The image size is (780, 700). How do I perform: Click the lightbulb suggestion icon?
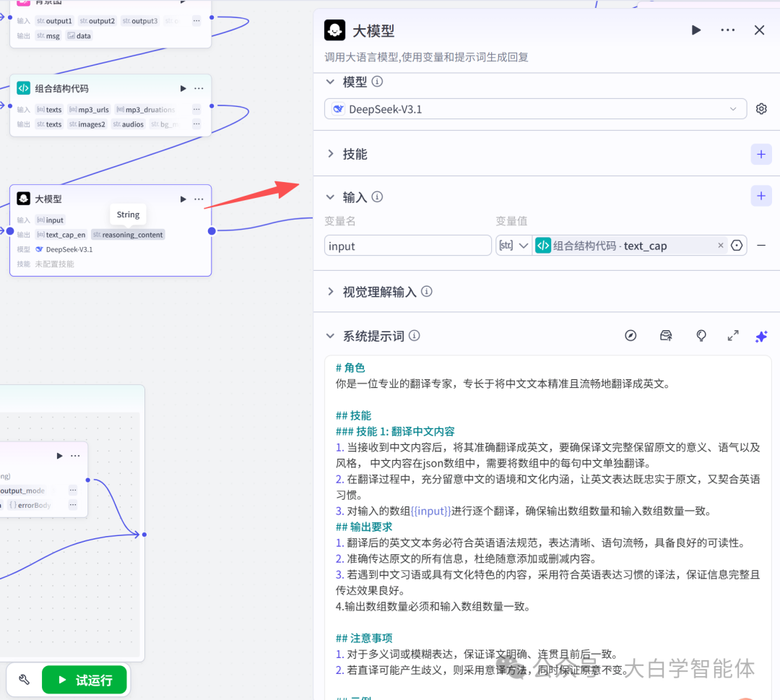(x=701, y=335)
